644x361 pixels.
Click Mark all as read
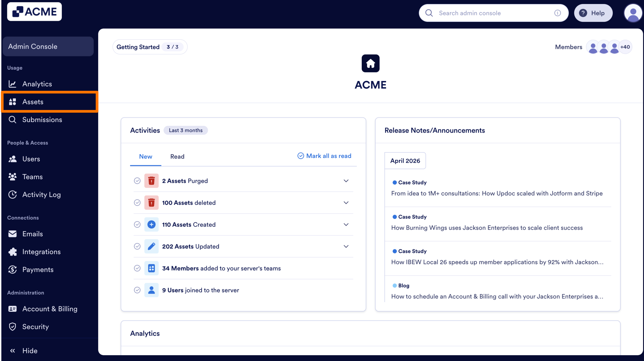pos(324,156)
